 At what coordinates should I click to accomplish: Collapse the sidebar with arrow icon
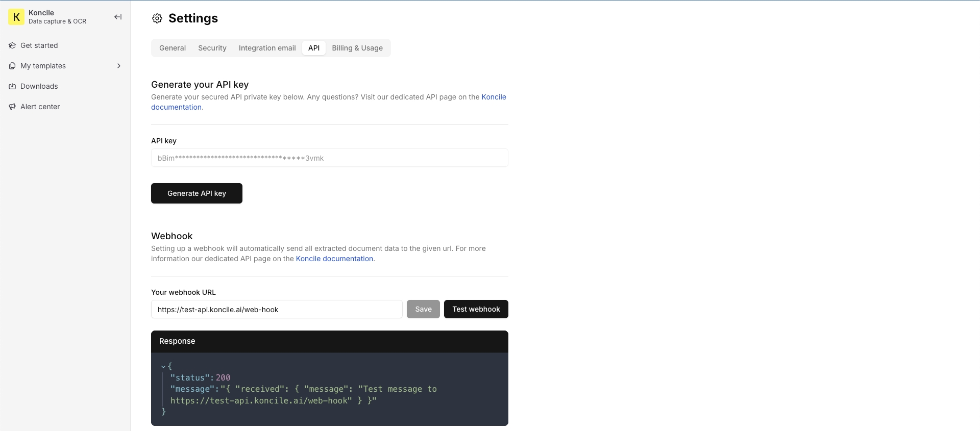click(118, 17)
